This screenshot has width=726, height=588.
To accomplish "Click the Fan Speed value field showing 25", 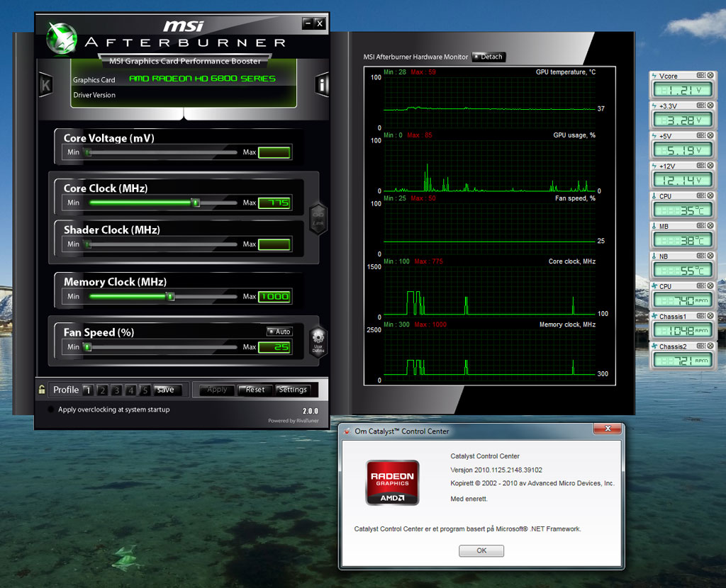I will pyautogui.click(x=274, y=347).
